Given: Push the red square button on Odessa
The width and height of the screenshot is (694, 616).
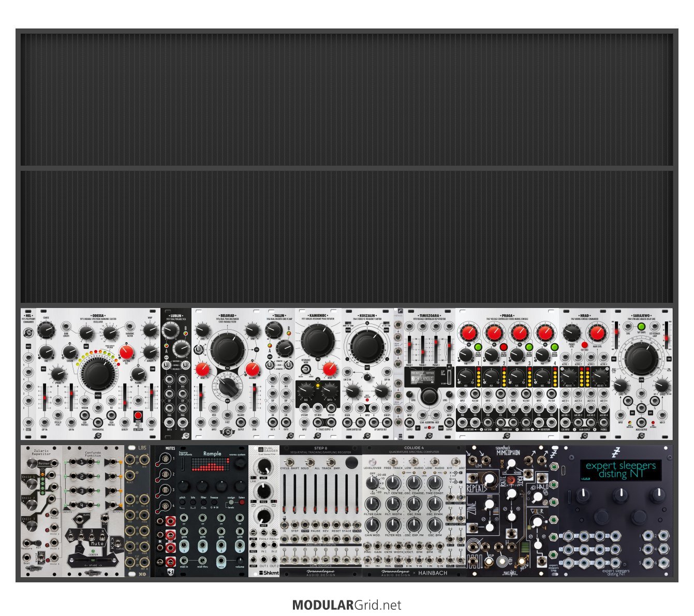Looking at the screenshot, I should (138, 416).
